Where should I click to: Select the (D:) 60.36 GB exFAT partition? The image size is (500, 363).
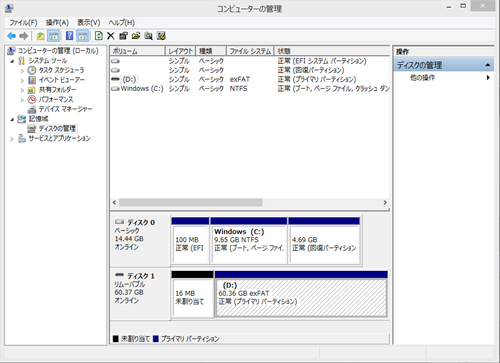pos(301,294)
